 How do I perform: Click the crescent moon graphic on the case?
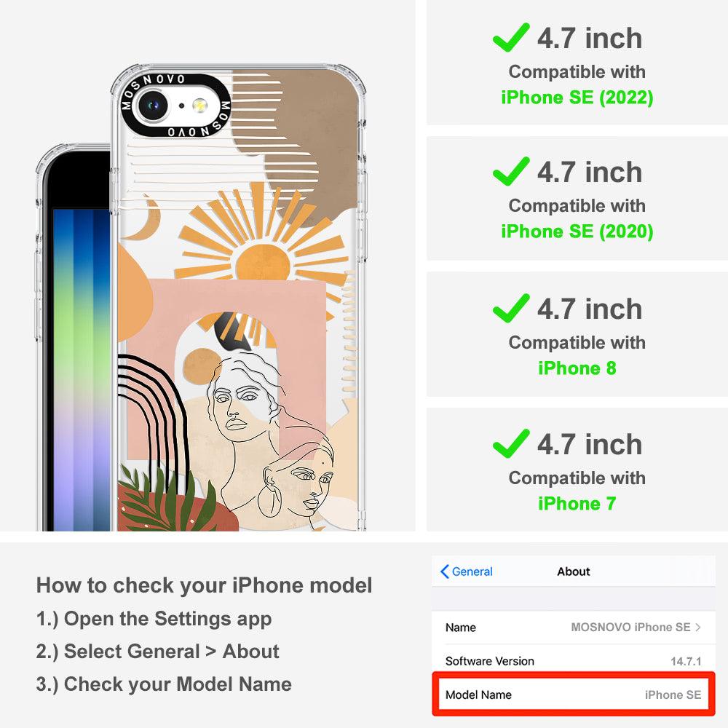146,218
